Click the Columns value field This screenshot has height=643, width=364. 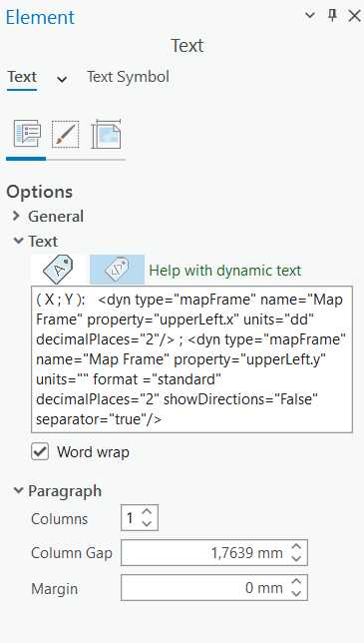[131, 518]
